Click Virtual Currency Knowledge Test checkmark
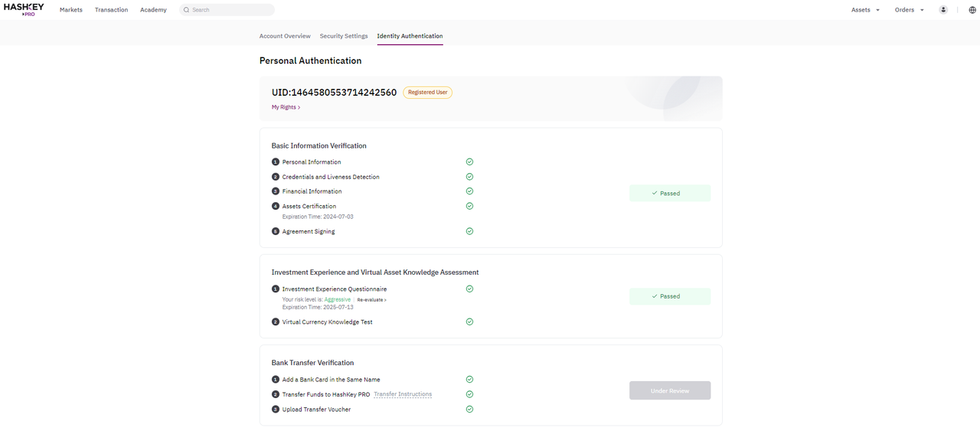This screenshot has width=980, height=431. pyautogui.click(x=469, y=322)
